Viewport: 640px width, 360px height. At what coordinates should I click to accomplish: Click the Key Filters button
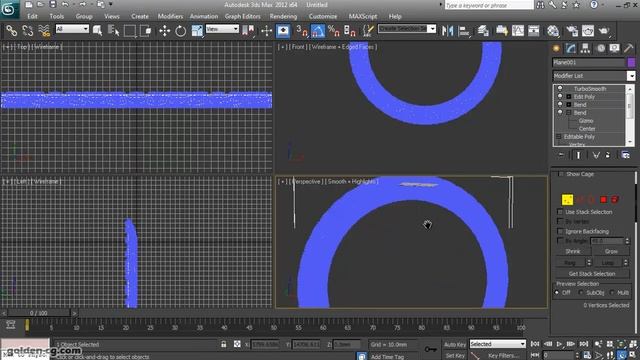(503, 356)
